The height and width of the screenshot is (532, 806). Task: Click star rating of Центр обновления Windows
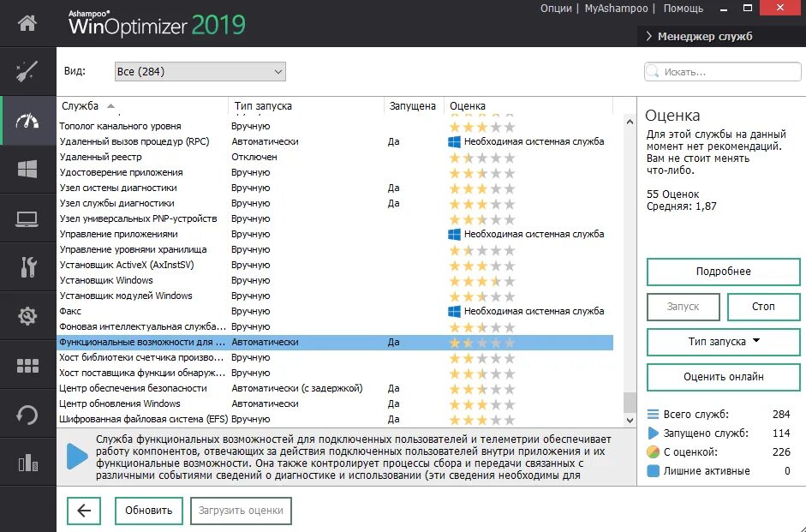point(481,404)
